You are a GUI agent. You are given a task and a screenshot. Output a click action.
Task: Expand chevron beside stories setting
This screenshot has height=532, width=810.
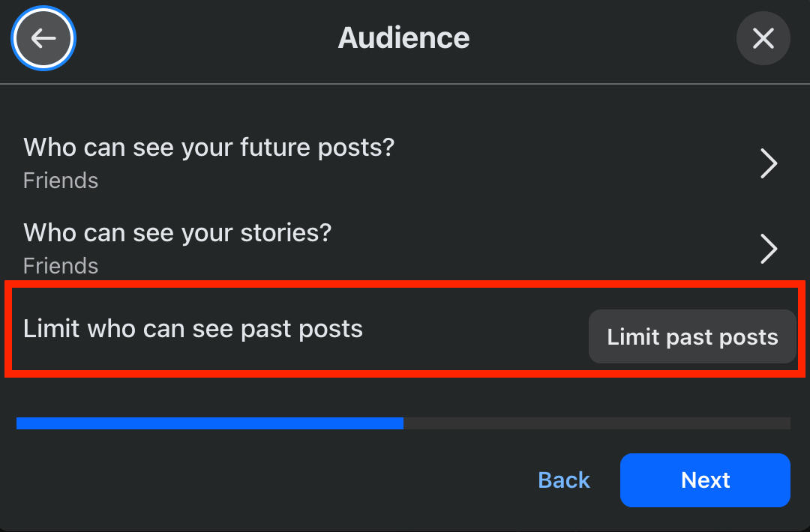[769, 249]
